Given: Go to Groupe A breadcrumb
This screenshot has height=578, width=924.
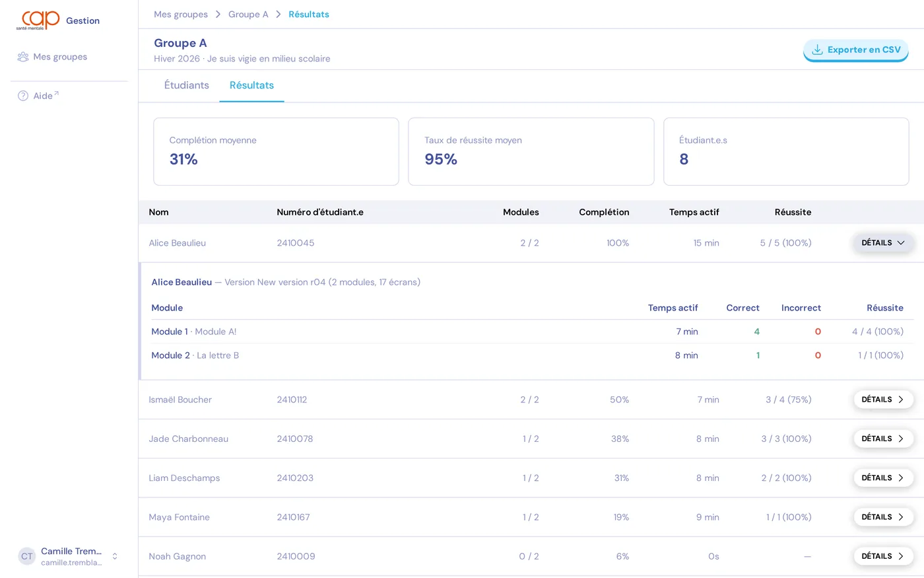Looking at the screenshot, I should click(x=248, y=15).
